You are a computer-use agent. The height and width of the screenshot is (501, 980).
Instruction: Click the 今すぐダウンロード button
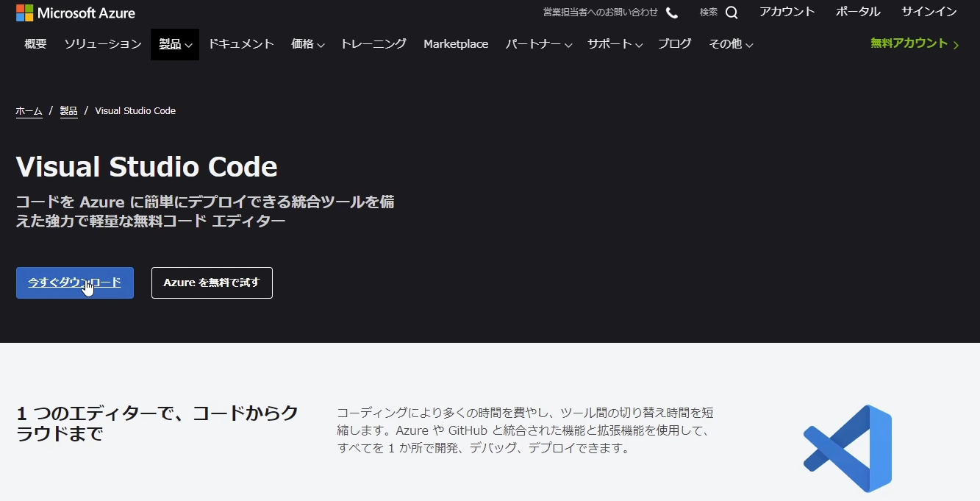point(75,283)
